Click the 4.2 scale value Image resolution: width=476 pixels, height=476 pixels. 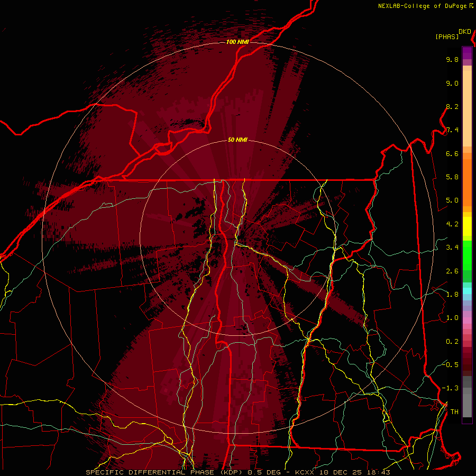452,224
